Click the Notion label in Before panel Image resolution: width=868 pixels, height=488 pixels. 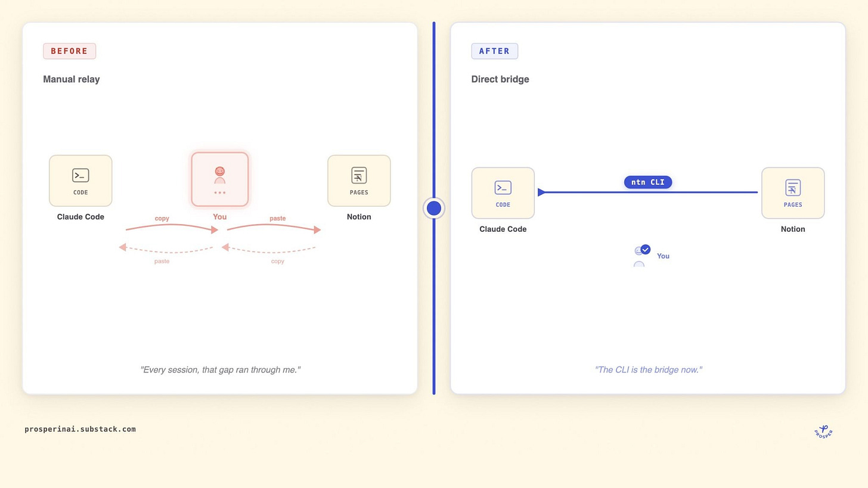click(359, 217)
